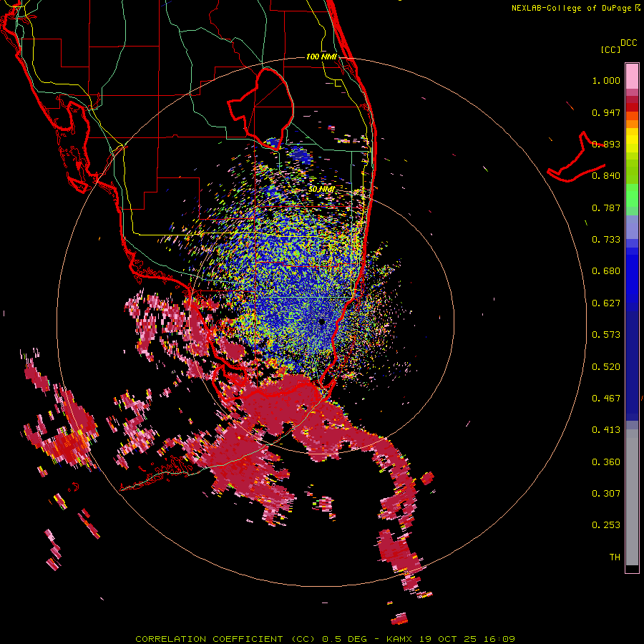The width and height of the screenshot is (644, 644).
Task: Click the DCC label above the color scale
Action: point(628,43)
